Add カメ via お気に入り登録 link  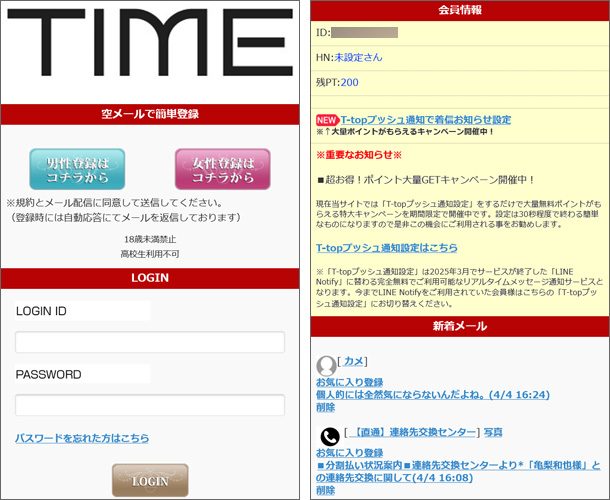click(x=349, y=382)
